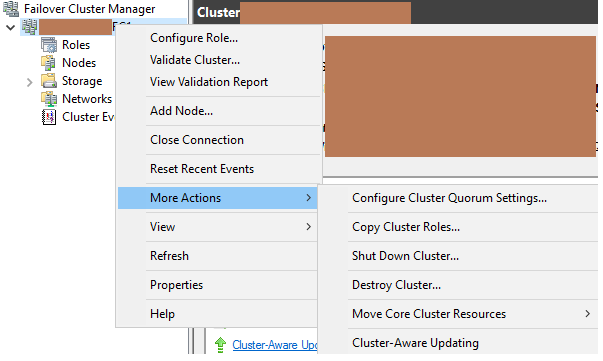Select Roles in the navigation tree
The width and height of the screenshot is (603, 361).
(x=76, y=45)
